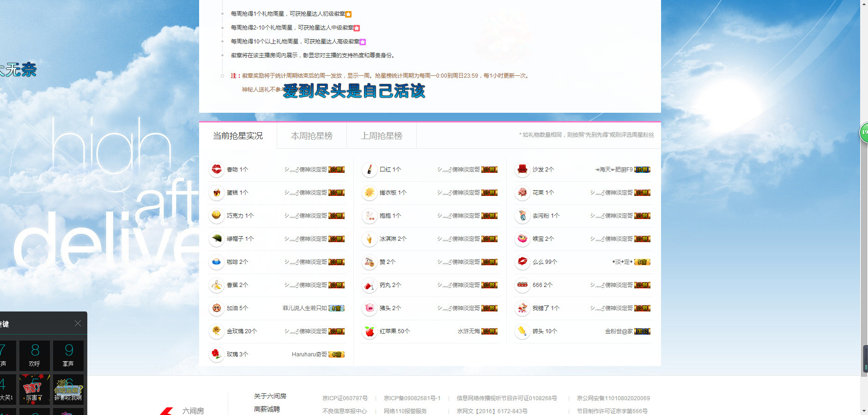Open the 网络110报警服务 link

(405, 411)
